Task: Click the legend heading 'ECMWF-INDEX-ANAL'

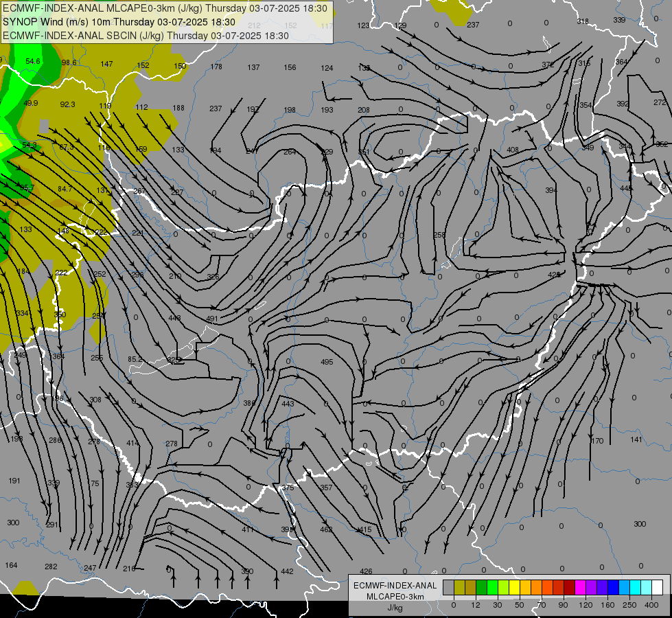Action: [395, 586]
